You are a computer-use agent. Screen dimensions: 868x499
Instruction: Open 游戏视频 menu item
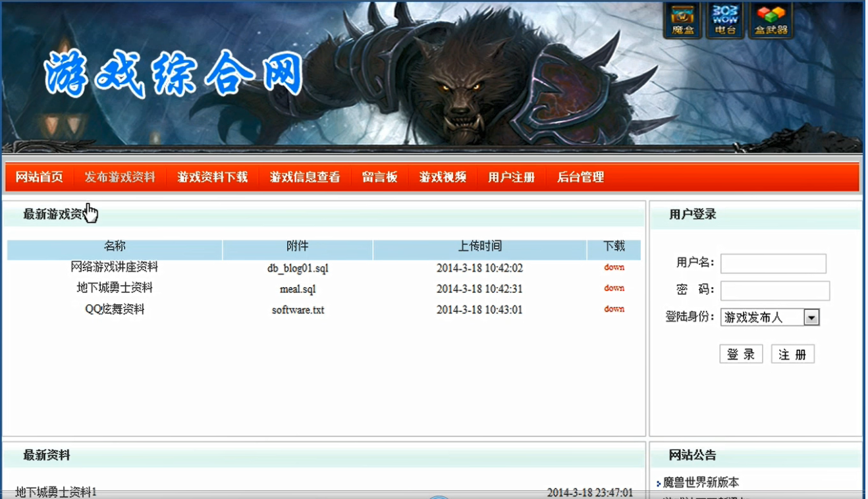(443, 177)
